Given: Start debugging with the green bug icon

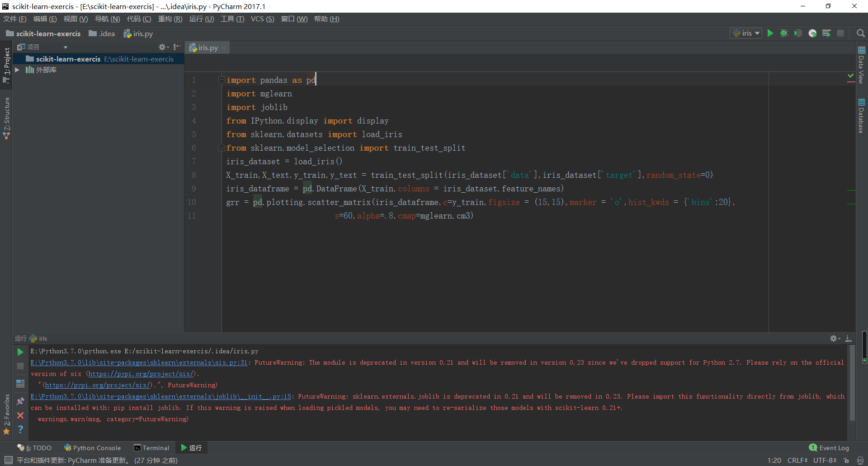Looking at the screenshot, I should 784,33.
